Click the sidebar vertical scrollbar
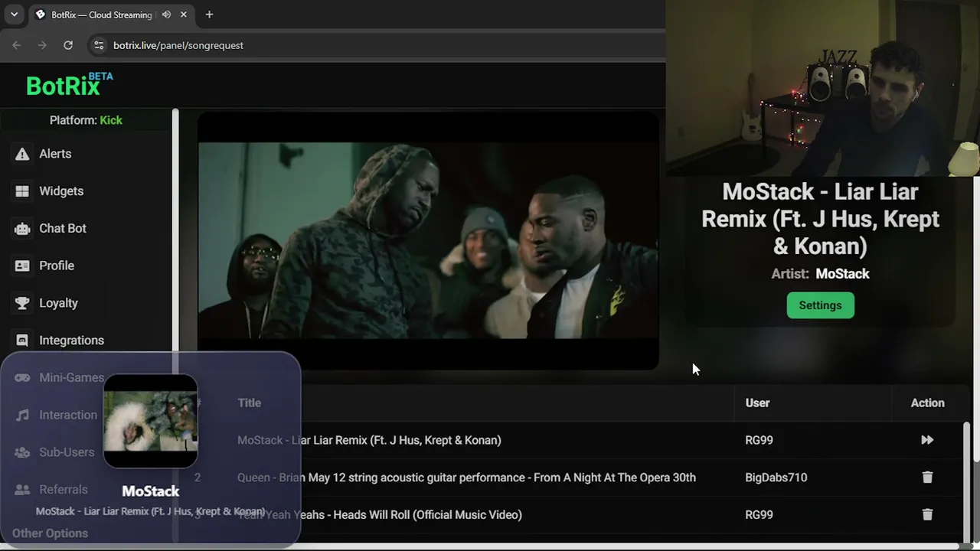This screenshot has height=551, width=980. pos(175,230)
